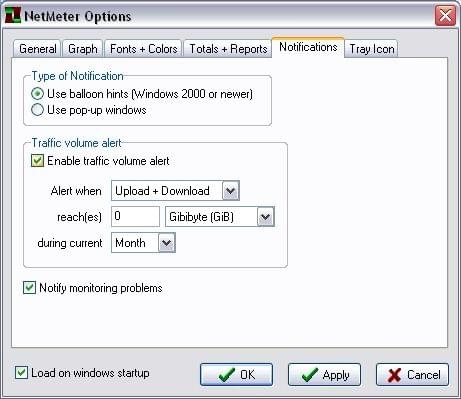This screenshot has height=399, width=461.
Task: Click the Apply button
Action: [324, 375]
